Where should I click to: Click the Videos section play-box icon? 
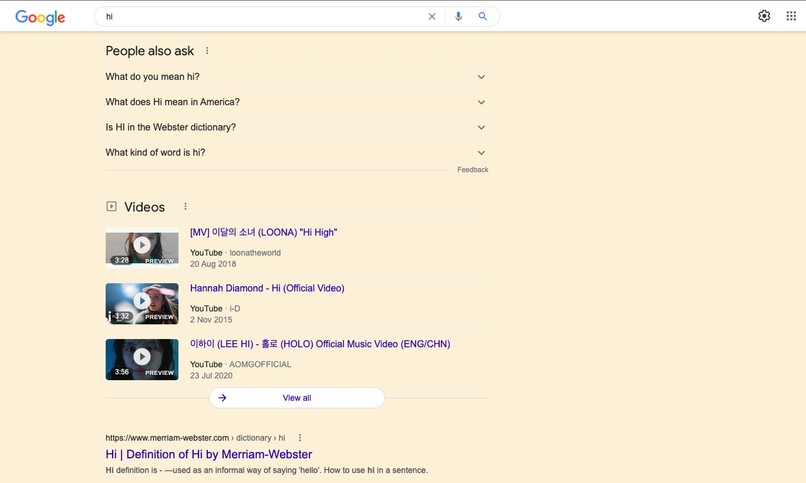click(x=111, y=207)
